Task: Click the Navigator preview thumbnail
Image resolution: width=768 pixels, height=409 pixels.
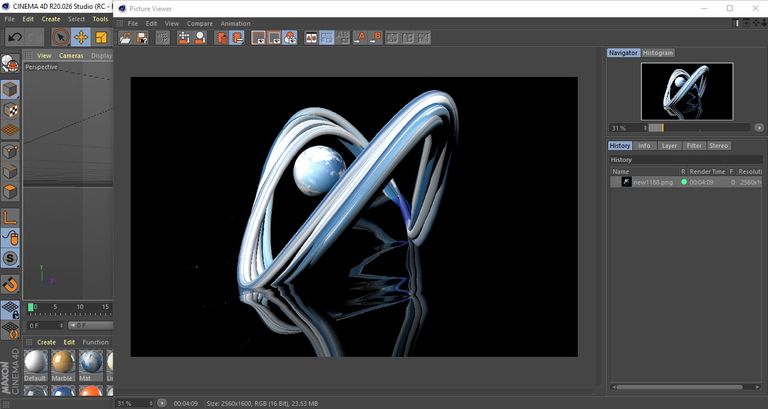Action: tap(687, 91)
